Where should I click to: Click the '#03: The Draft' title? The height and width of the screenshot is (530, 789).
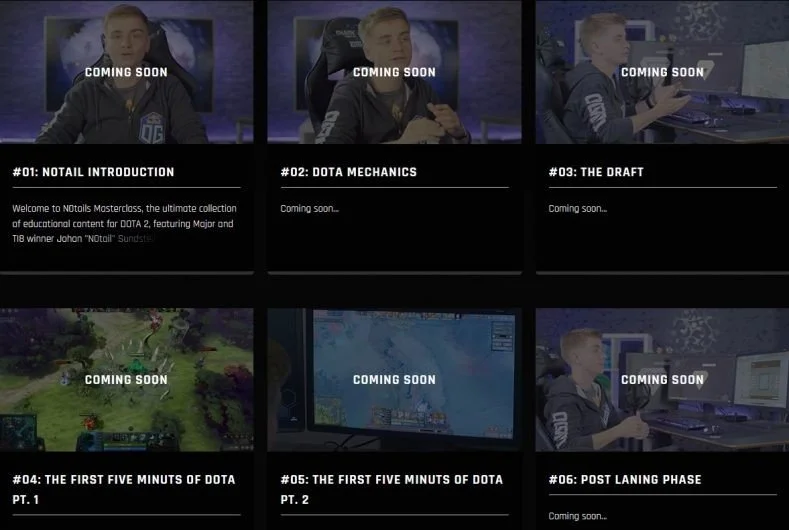tap(596, 172)
